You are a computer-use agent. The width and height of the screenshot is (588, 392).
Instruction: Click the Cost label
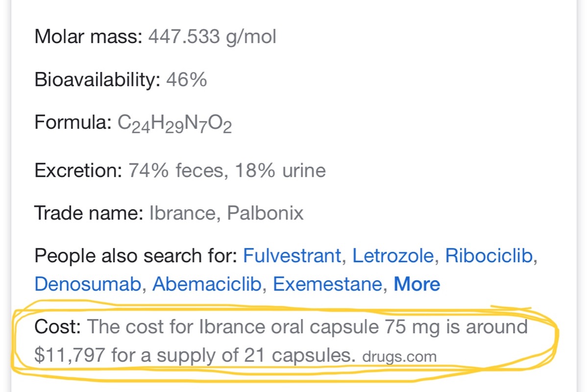click(x=57, y=327)
